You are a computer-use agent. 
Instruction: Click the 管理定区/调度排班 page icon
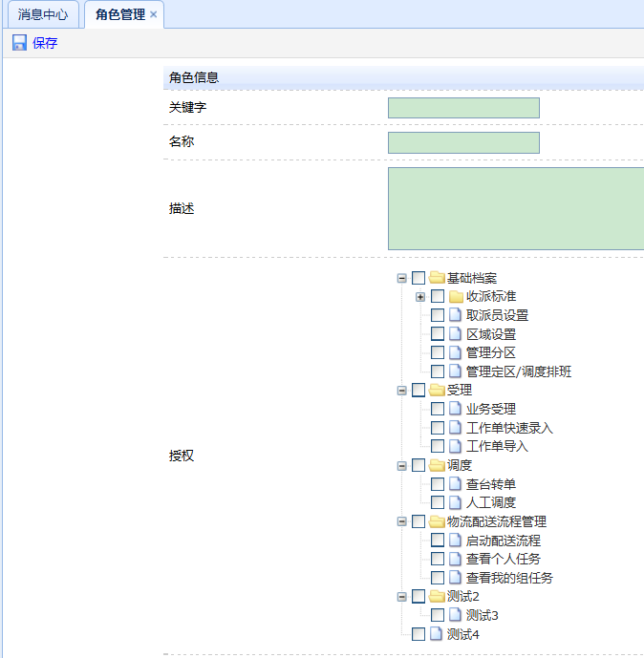(455, 371)
